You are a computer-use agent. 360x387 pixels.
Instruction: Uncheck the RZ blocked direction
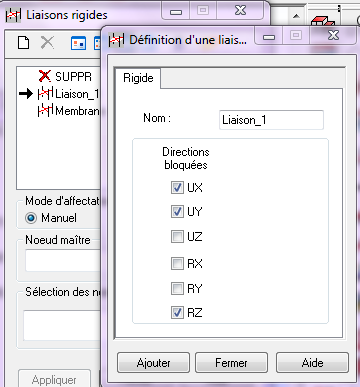tap(177, 312)
